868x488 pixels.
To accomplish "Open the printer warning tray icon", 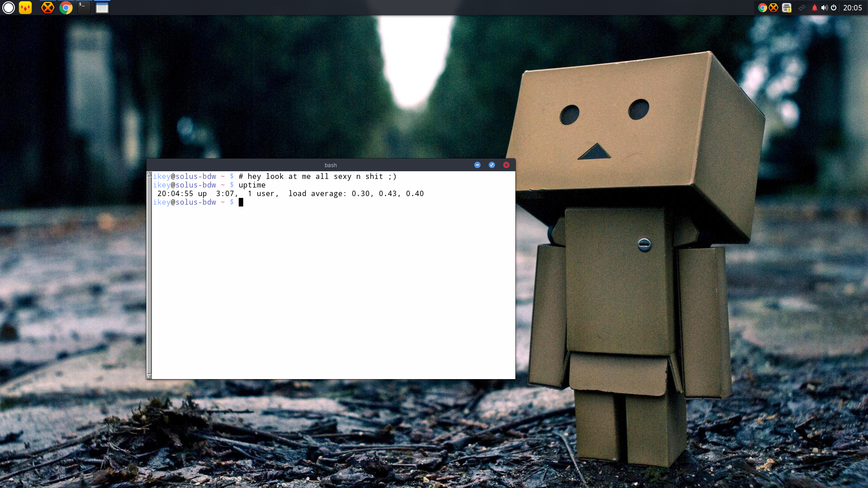I will pyautogui.click(x=787, y=8).
